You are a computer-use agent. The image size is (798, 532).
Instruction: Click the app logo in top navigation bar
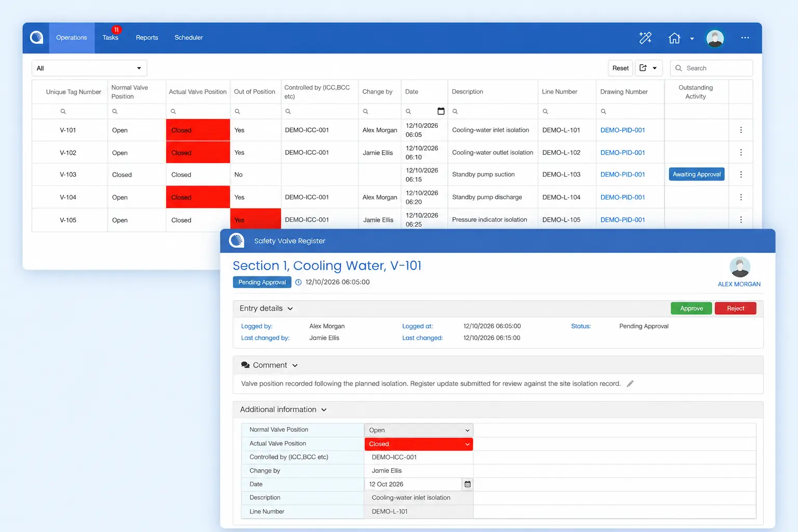36,37
